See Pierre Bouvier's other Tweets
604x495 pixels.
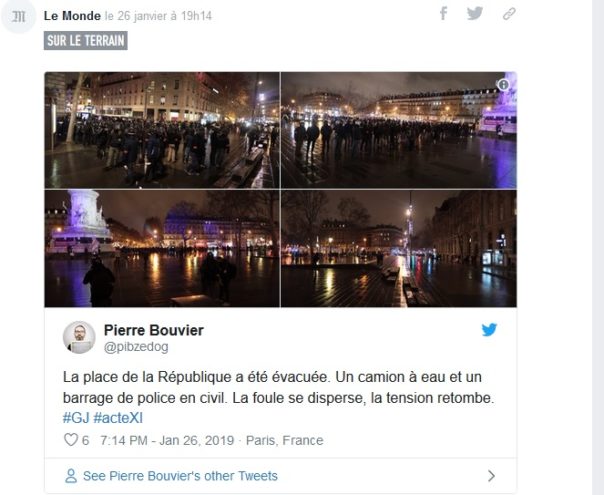(x=180, y=476)
